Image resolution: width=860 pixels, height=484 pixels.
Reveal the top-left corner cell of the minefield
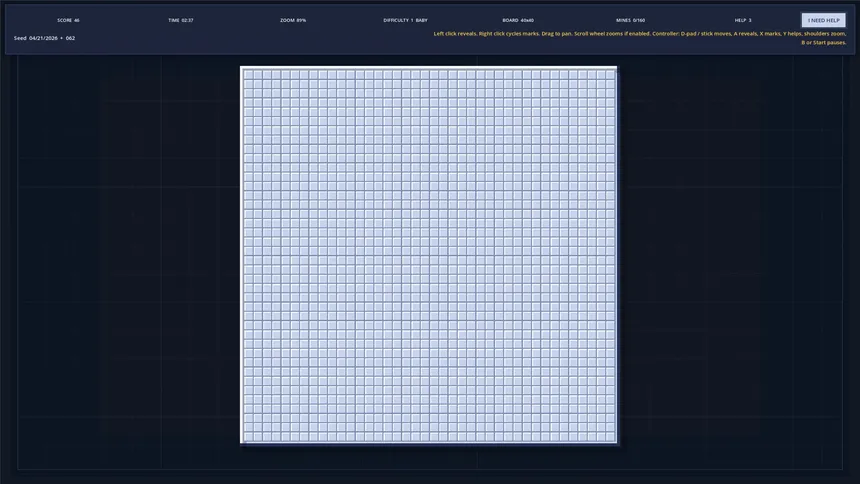pos(248,75)
